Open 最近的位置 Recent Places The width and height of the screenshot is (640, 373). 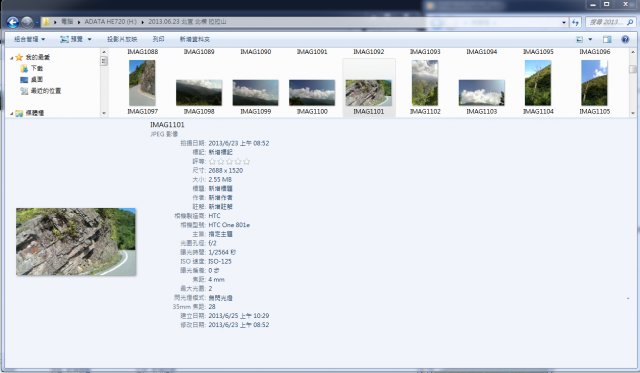(x=45, y=91)
